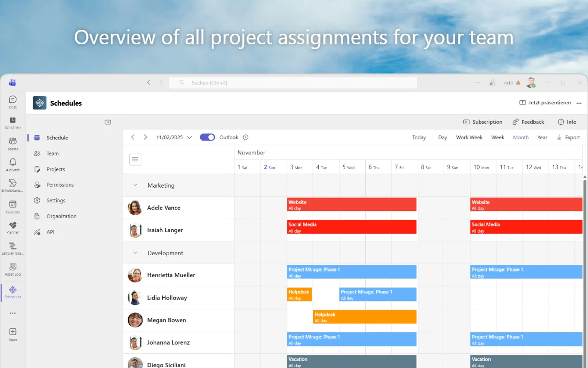Switch to Year view
The height and width of the screenshot is (368, 588).
point(542,137)
